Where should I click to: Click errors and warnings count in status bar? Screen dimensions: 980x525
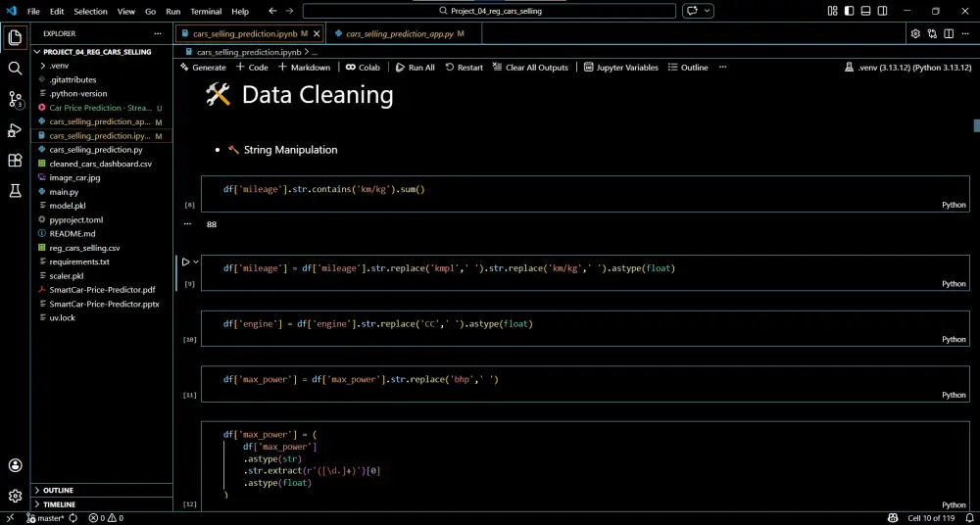(x=106, y=518)
